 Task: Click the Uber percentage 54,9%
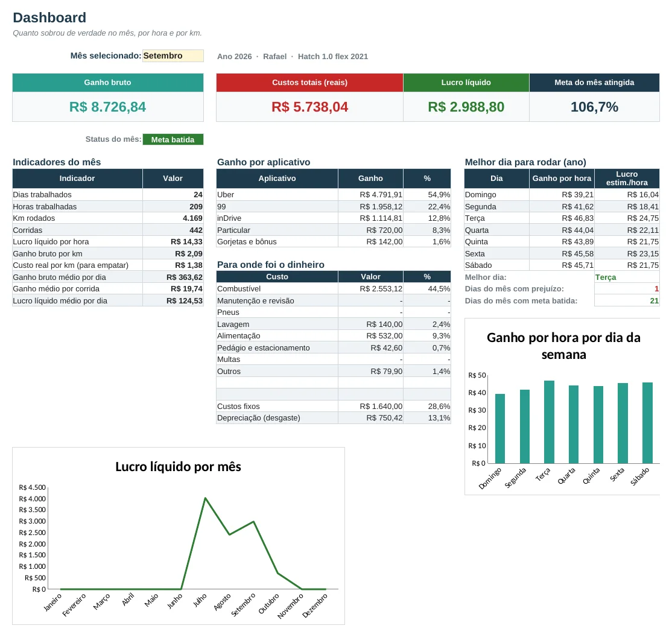point(427,195)
